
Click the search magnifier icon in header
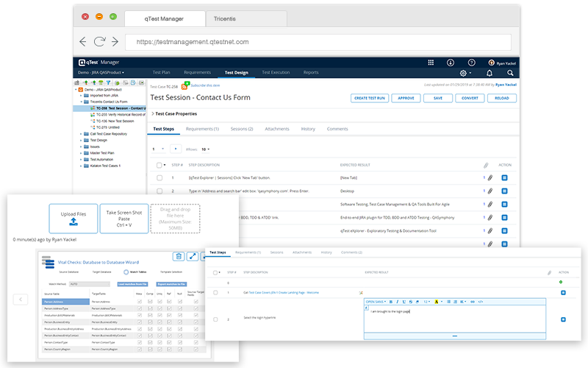(510, 73)
